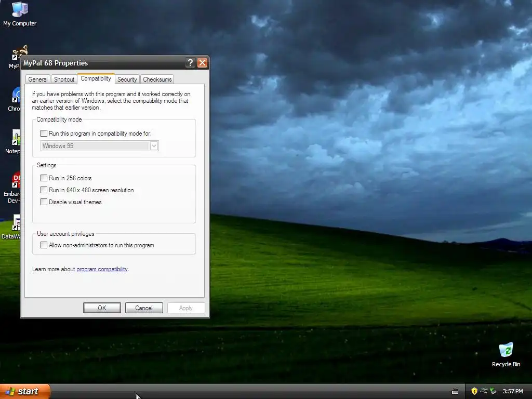Open the Start menu

25,391
